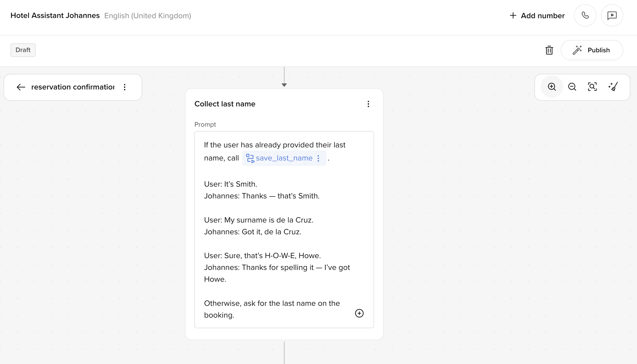Open save_last_name chip three-dot menu

pyautogui.click(x=318, y=158)
